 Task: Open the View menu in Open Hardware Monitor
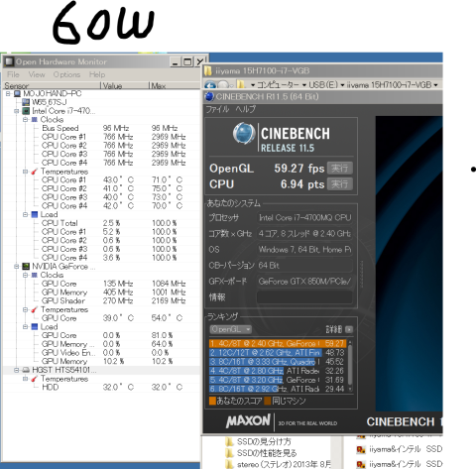pos(37,74)
